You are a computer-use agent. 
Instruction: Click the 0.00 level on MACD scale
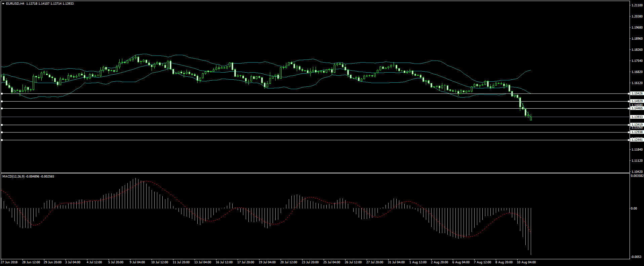click(x=634, y=208)
